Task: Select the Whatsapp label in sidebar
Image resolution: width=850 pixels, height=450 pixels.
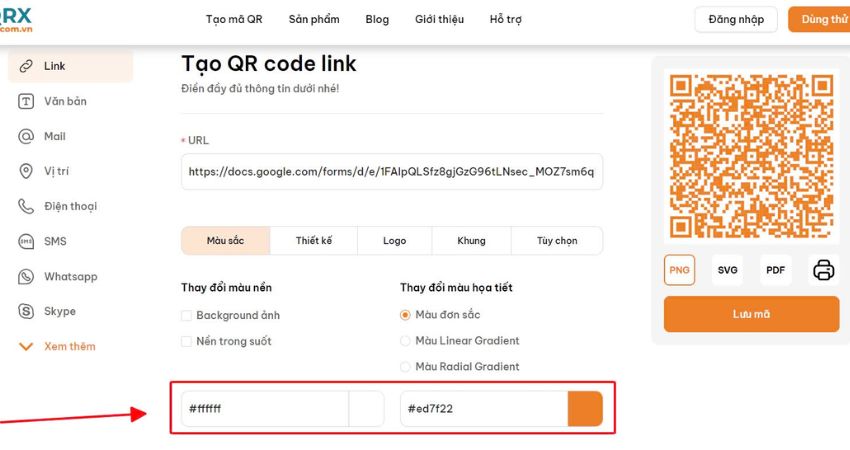Action: point(71,277)
